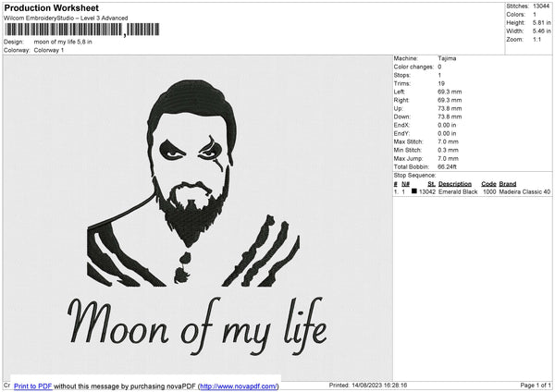555x392 pixels.
Task: Click the 'Emerald Black' thread description
Action: [458, 191]
